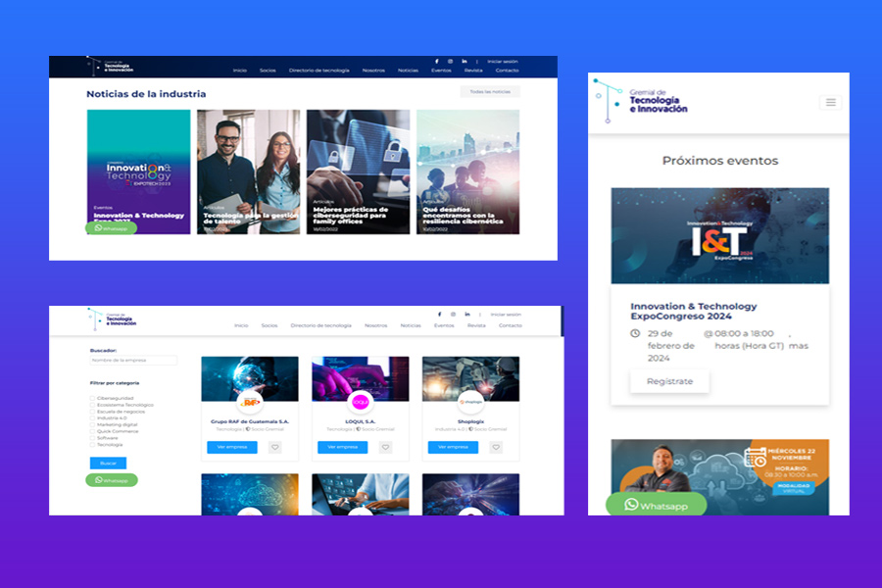Click the blue Buscar button
This screenshot has width=882, height=588.
pyautogui.click(x=108, y=463)
